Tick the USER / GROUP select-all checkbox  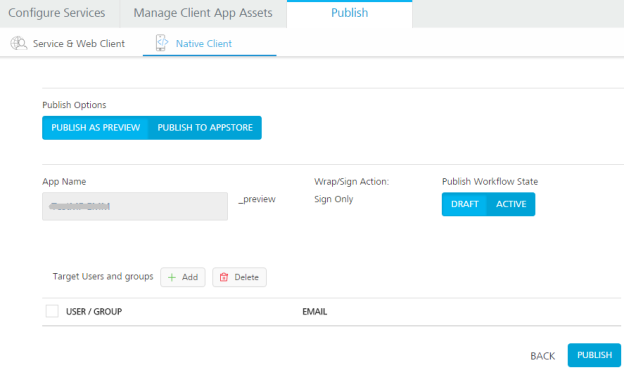pos(52,311)
